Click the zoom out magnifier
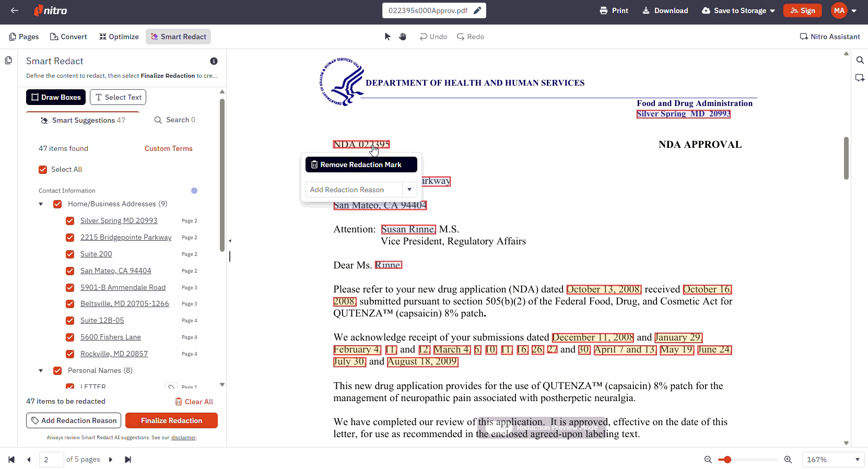This screenshot has height=469, width=868. point(708,460)
